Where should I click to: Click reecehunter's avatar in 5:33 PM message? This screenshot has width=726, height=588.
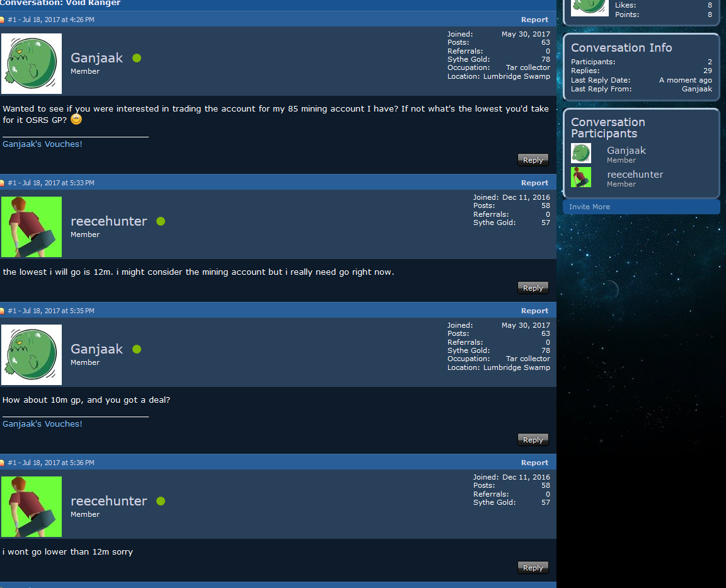(x=32, y=227)
